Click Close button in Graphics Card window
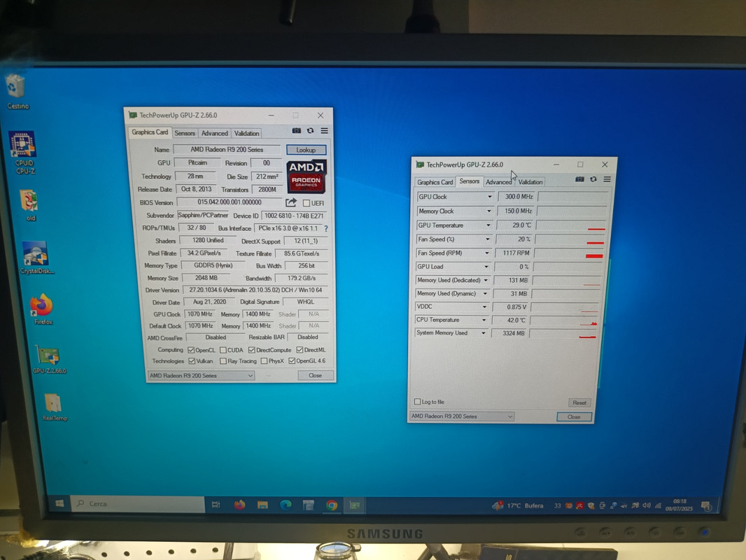This screenshot has height=560, width=746. 315,375
